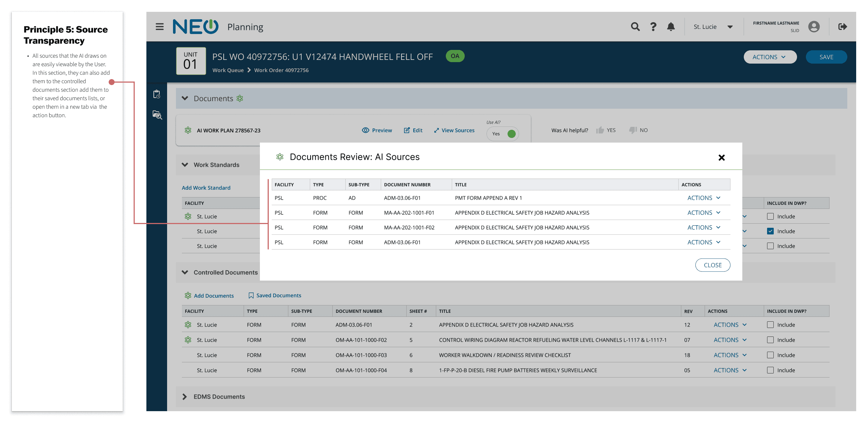Open help via question mark icon
Viewport: 868px width, 423px height.
[653, 27]
